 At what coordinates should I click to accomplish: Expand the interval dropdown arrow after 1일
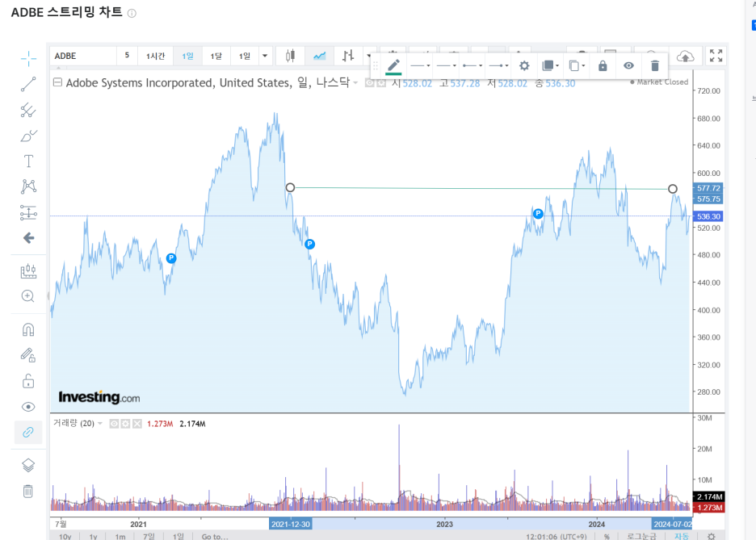pyautogui.click(x=265, y=56)
